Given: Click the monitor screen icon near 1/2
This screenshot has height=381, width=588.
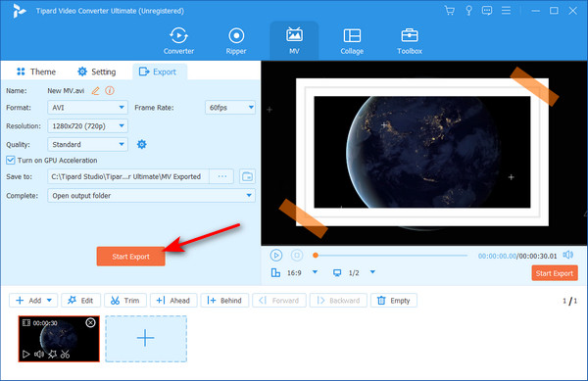Looking at the screenshot, I should tap(337, 272).
